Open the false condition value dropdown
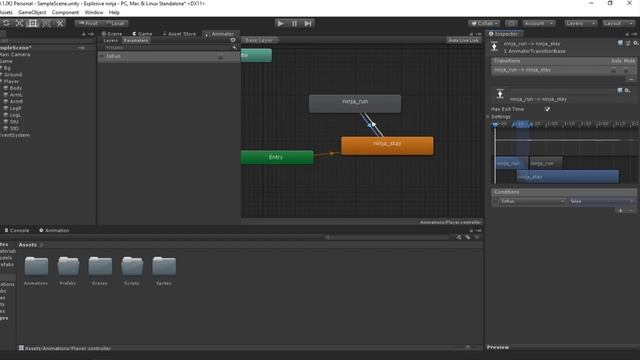This screenshot has height=360, width=640. point(601,201)
